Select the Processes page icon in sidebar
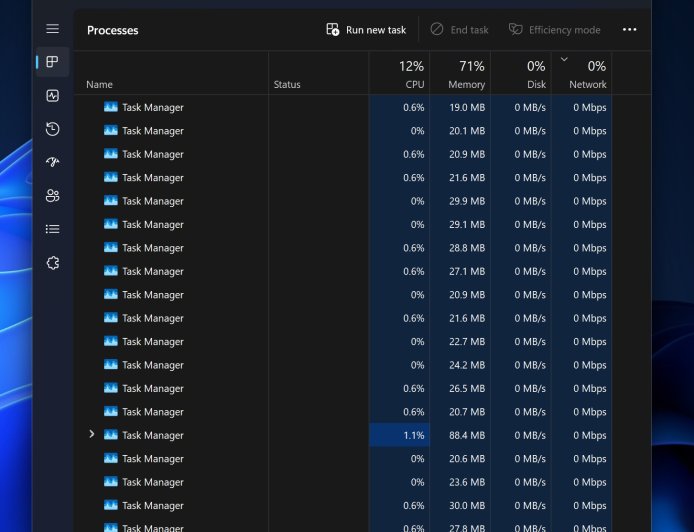Screen dimensions: 694x532 click(x=52, y=62)
